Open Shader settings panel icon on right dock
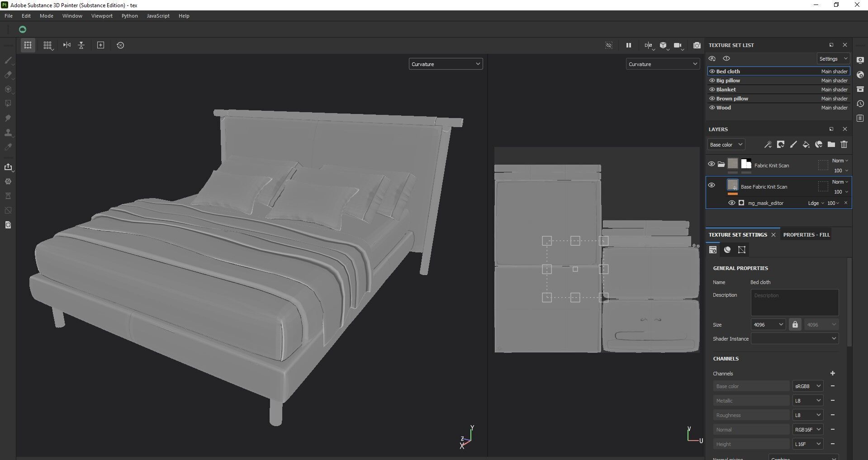Image resolution: width=868 pixels, height=460 pixels. [x=860, y=75]
